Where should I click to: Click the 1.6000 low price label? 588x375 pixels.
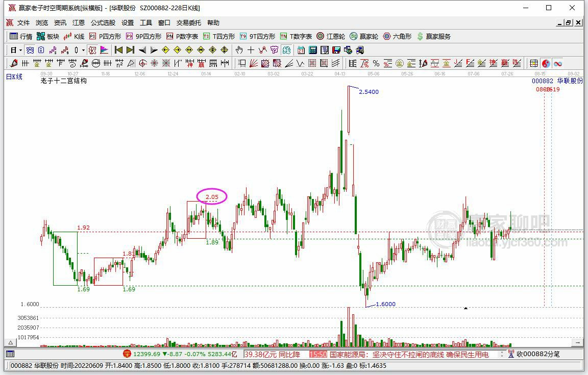pos(385,304)
